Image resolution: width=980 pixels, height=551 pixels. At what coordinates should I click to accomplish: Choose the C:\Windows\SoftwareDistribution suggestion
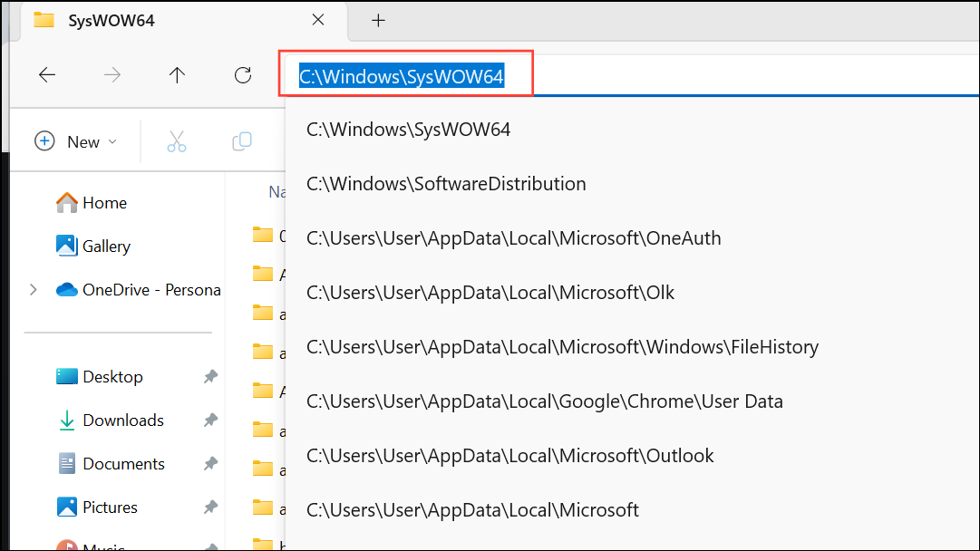[446, 184]
